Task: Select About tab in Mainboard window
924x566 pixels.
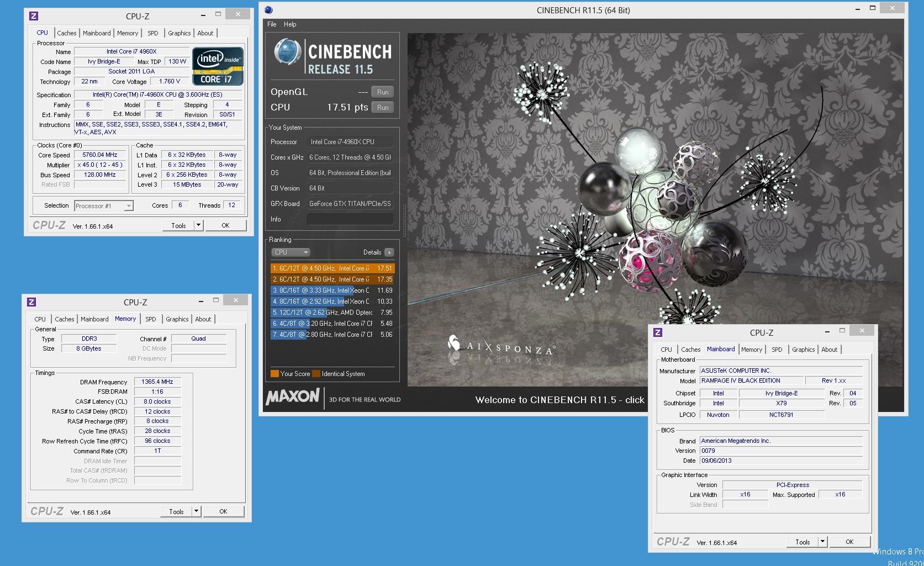Action: tap(830, 350)
